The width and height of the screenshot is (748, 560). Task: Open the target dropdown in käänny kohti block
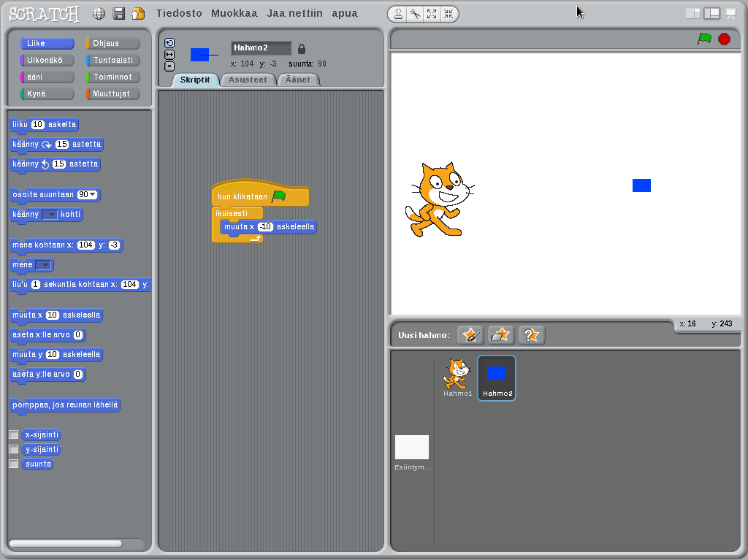tap(50, 215)
